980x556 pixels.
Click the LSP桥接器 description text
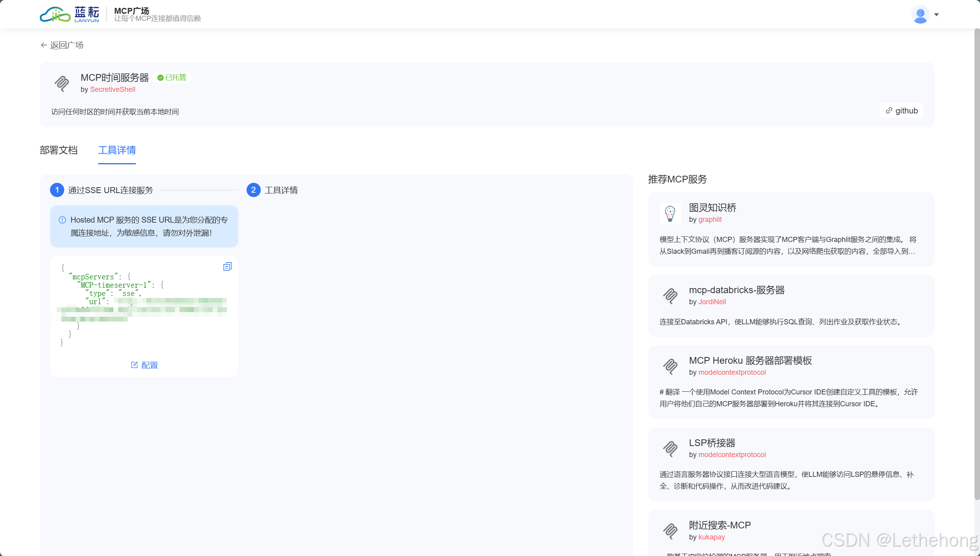coord(787,480)
